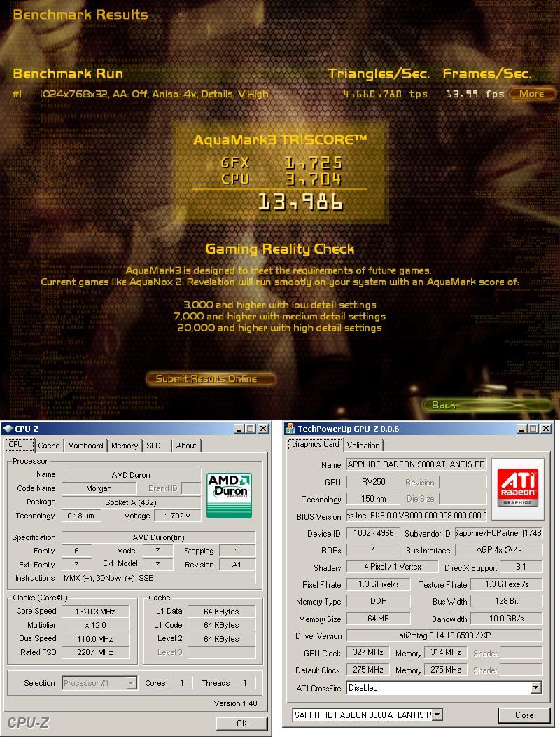Click the ATI Radeon graphics logo
Image resolution: width=560 pixels, height=737 pixels.
[x=518, y=489]
